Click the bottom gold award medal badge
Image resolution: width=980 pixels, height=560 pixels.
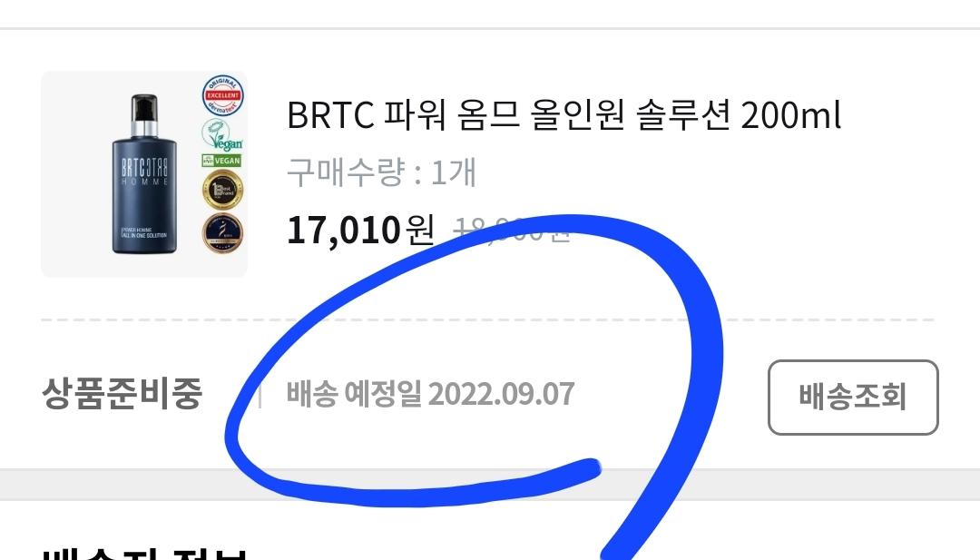[x=222, y=233]
